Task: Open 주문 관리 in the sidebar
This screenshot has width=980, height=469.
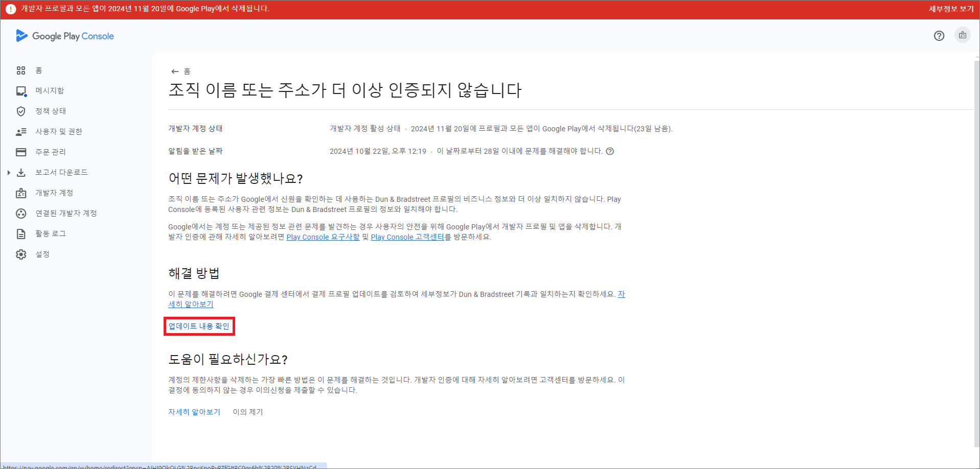Action: [x=51, y=152]
